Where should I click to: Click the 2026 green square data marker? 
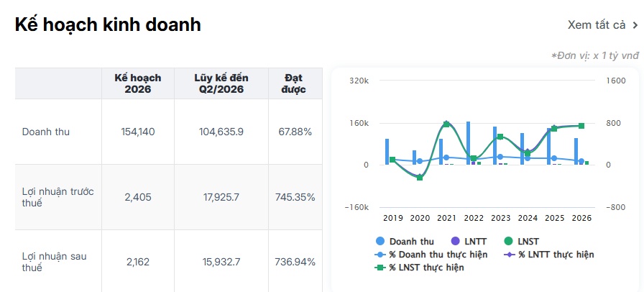point(581,126)
